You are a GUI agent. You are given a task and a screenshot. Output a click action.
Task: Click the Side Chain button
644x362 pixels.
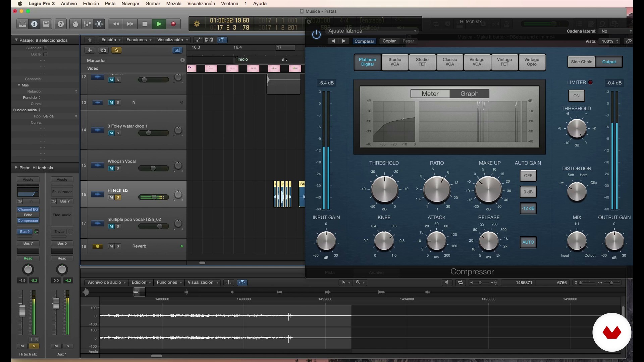[582, 62]
